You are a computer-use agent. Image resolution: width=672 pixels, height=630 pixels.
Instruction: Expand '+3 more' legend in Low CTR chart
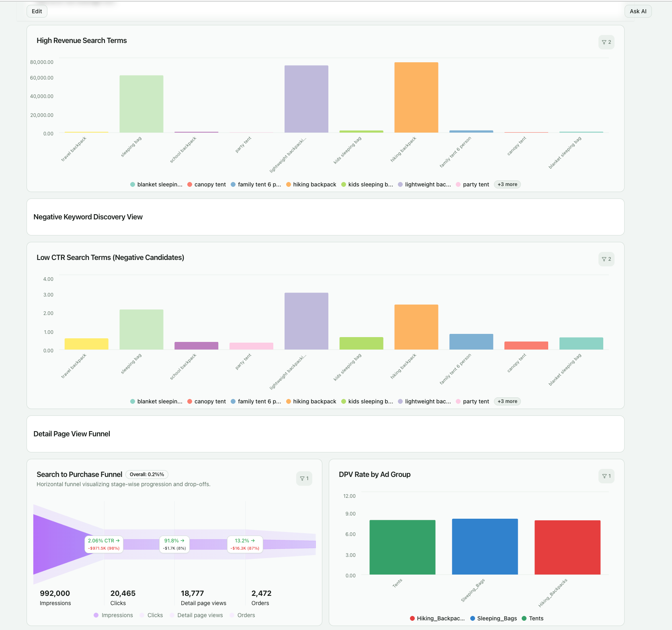(x=507, y=401)
